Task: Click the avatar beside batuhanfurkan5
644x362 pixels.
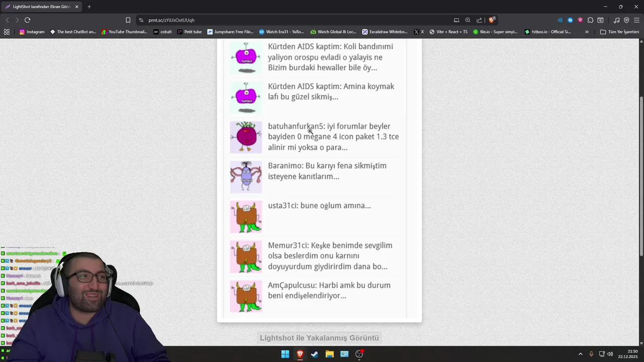Action: (246, 137)
